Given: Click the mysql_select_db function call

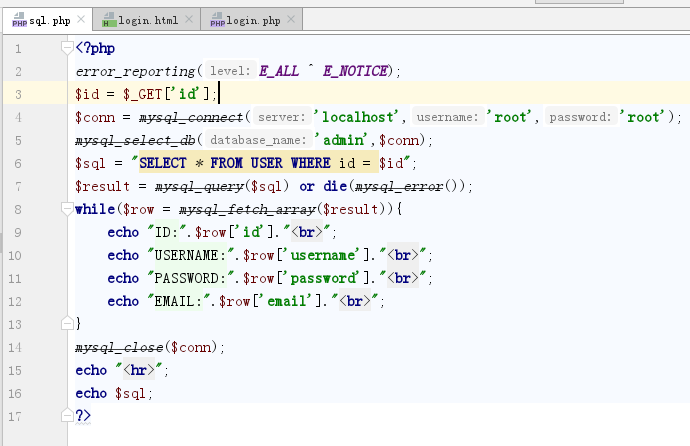Looking at the screenshot, I should point(135,140).
